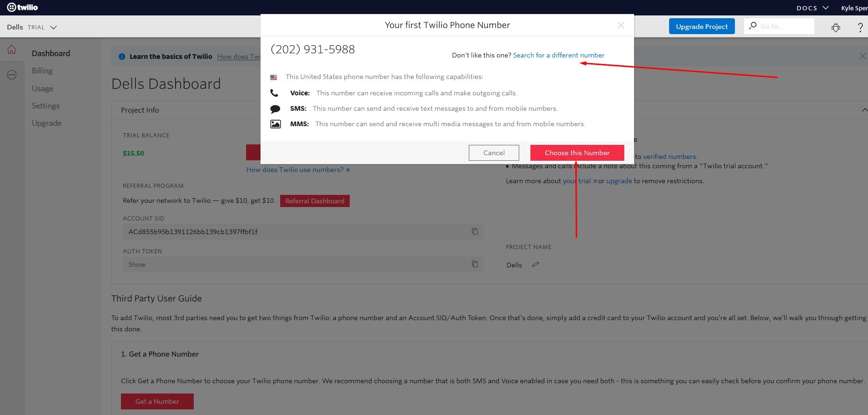
Task: Open the all products ellipsis icon
Action: (x=12, y=75)
